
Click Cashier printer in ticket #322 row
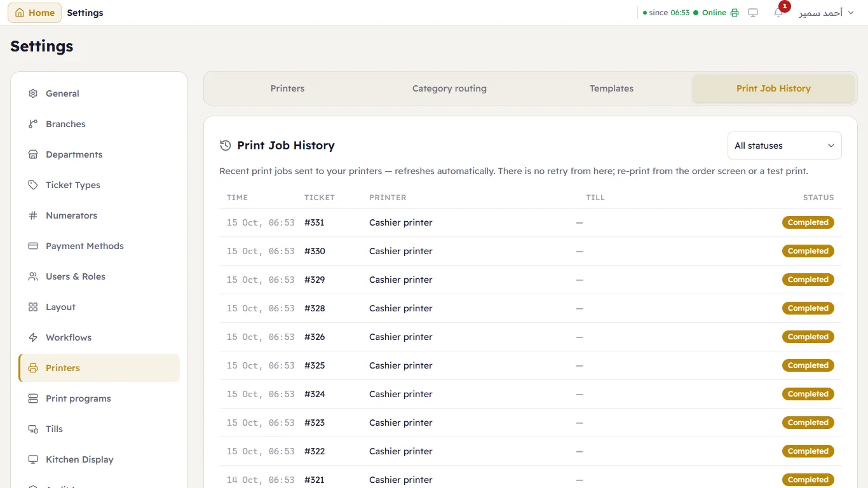click(400, 451)
